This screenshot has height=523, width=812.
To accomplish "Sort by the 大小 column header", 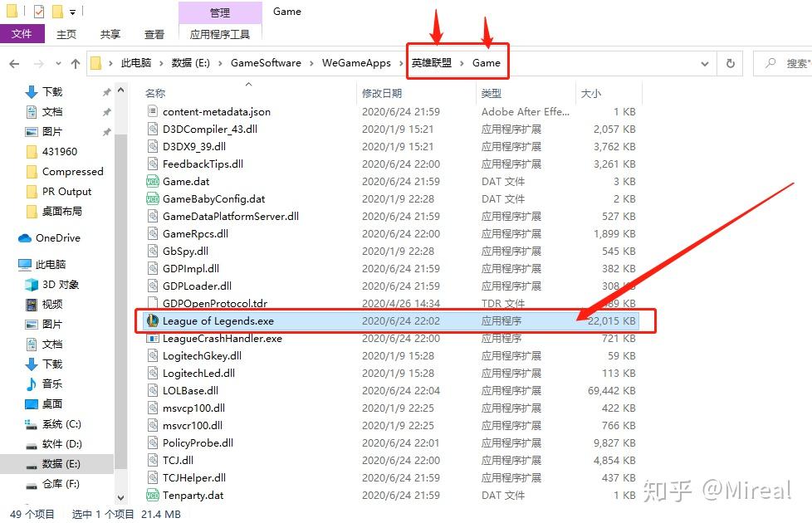I will pos(591,93).
